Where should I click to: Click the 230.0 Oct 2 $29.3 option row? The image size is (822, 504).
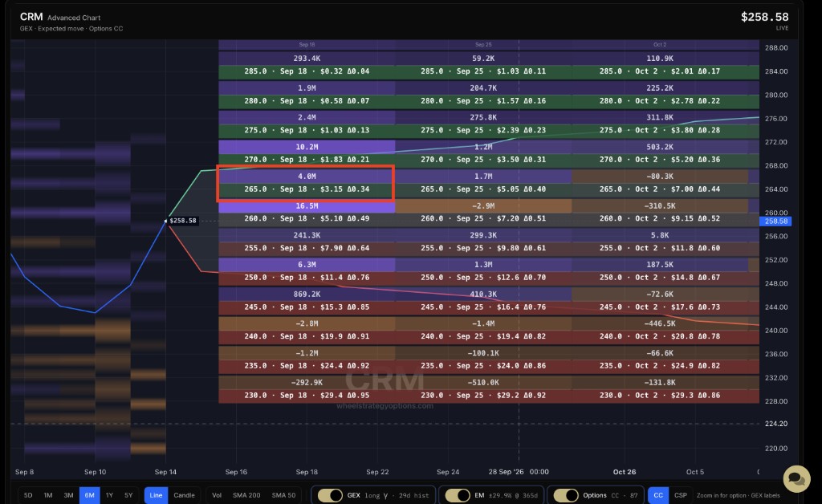point(660,395)
